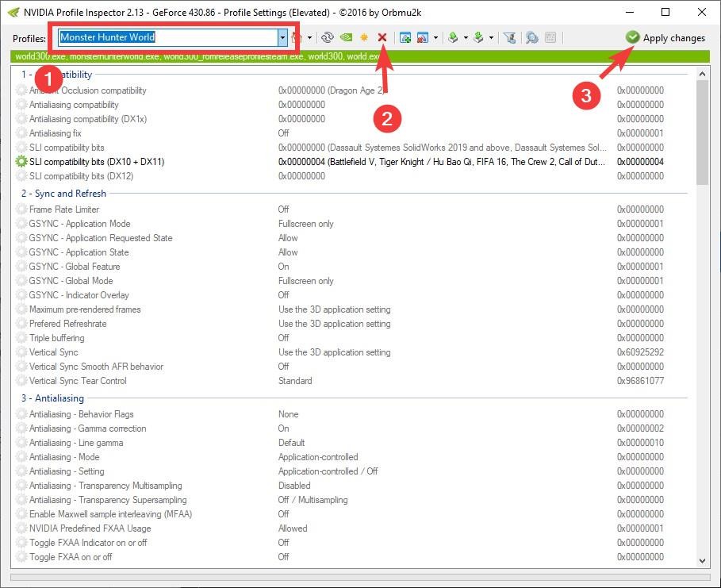Image resolution: width=721 pixels, height=588 pixels.
Task: Click the gear icon beside Triple buffering
Action: pyautogui.click(x=21, y=338)
